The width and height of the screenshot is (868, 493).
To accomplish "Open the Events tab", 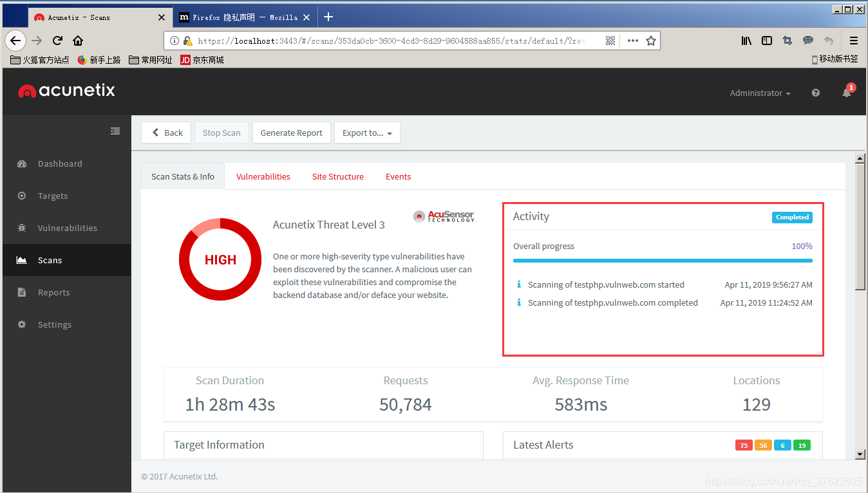I will click(398, 176).
